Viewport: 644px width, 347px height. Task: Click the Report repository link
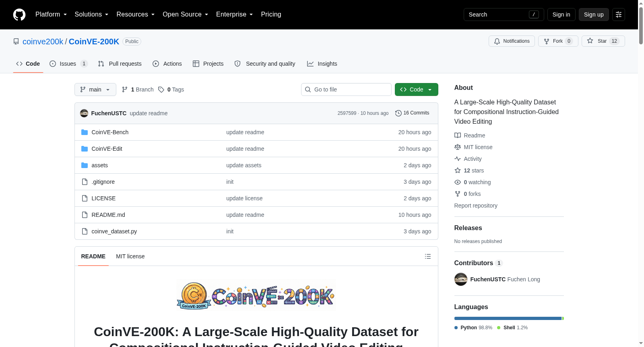pyautogui.click(x=476, y=206)
